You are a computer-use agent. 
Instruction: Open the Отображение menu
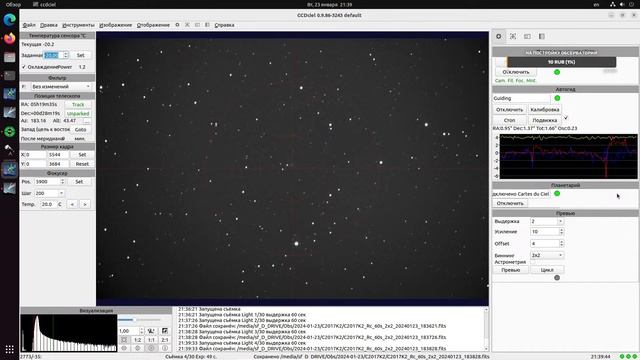coord(153,25)
